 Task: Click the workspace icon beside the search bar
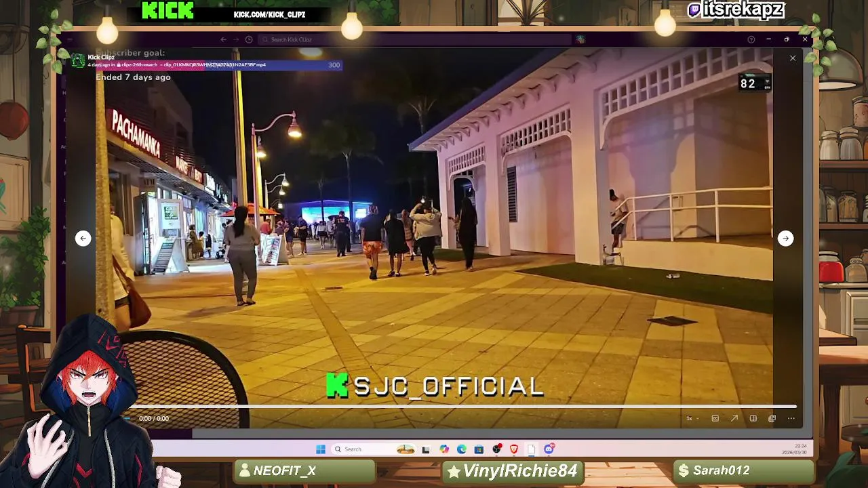click(580, 39)
